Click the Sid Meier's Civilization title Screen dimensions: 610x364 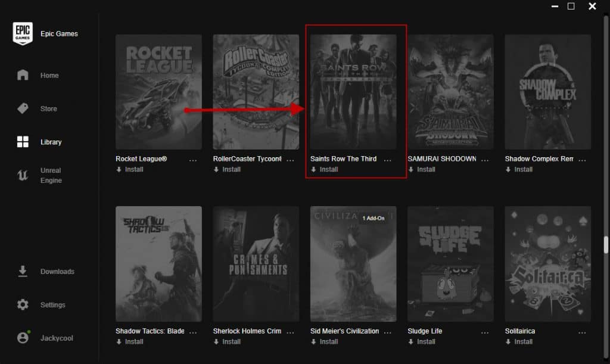click(345, 331)
